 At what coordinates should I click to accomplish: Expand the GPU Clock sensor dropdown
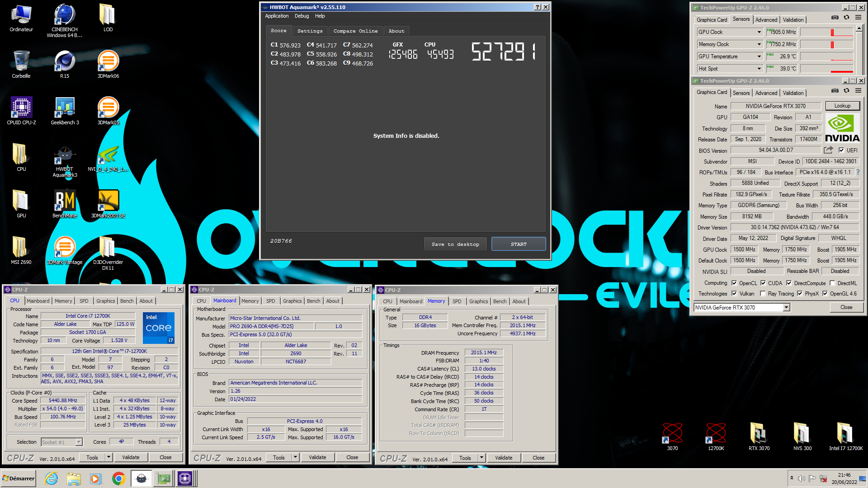pyautogui.click(x=759, y=32)
